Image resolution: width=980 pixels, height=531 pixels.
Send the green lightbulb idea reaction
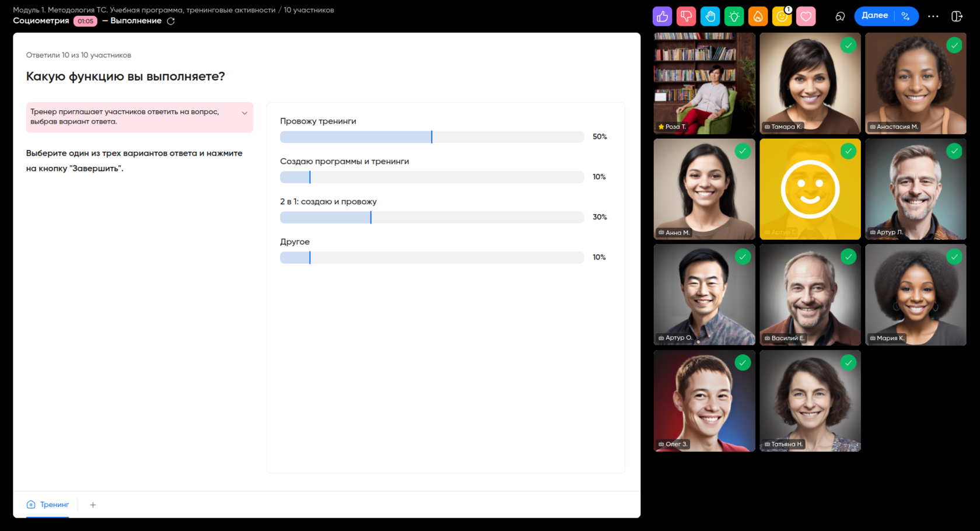coord(734,16)
